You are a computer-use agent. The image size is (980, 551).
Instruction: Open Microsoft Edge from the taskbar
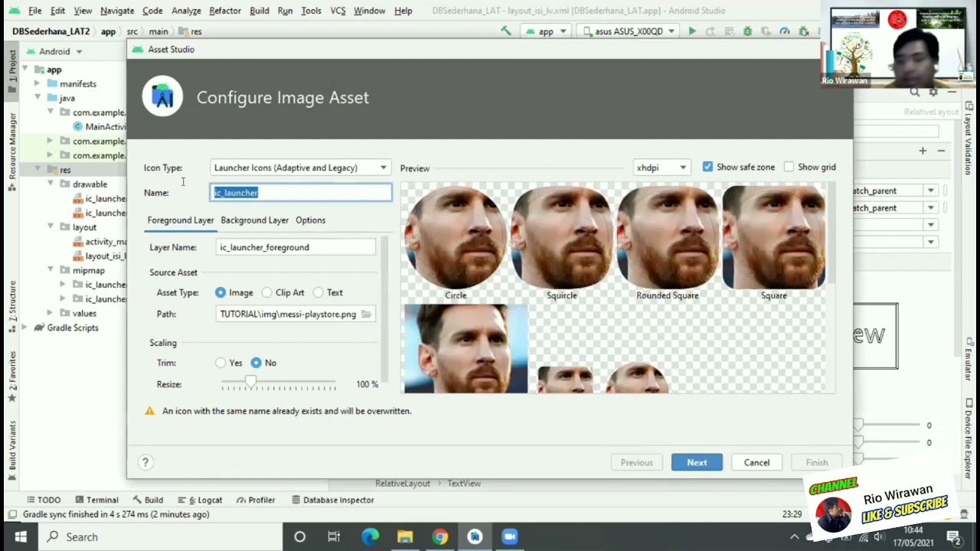point(370,536)
